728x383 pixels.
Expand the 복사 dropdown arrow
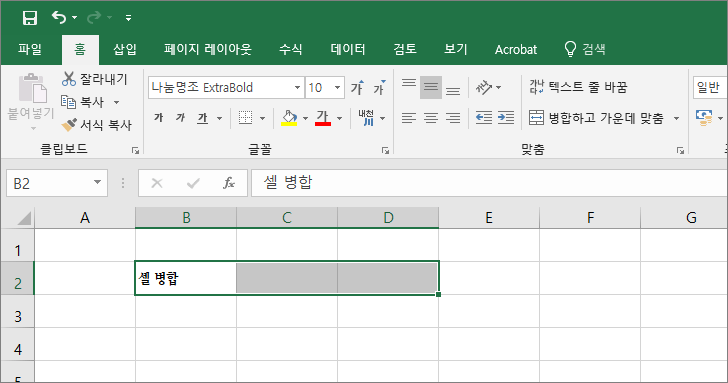tap(117, 102)
